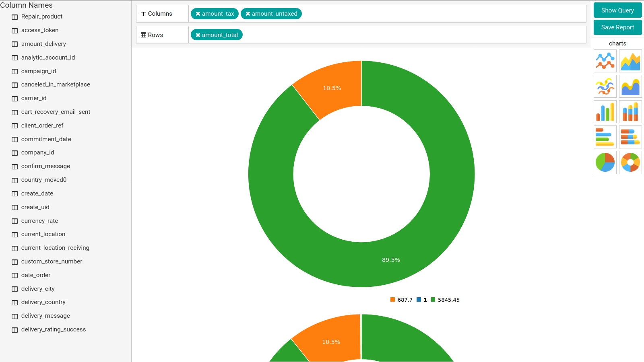Click column icon beside analytic_account_id
This screenshot has width=644, height=362.
[x=15, y=58]
